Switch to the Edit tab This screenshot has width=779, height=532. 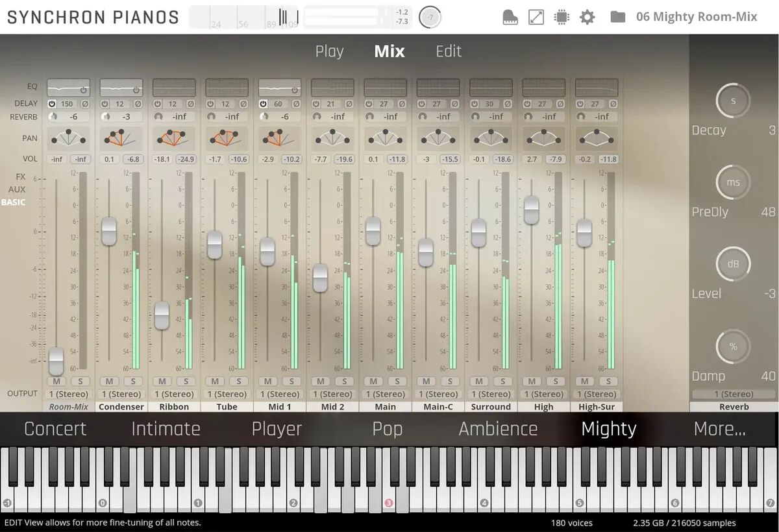point(449,51)
